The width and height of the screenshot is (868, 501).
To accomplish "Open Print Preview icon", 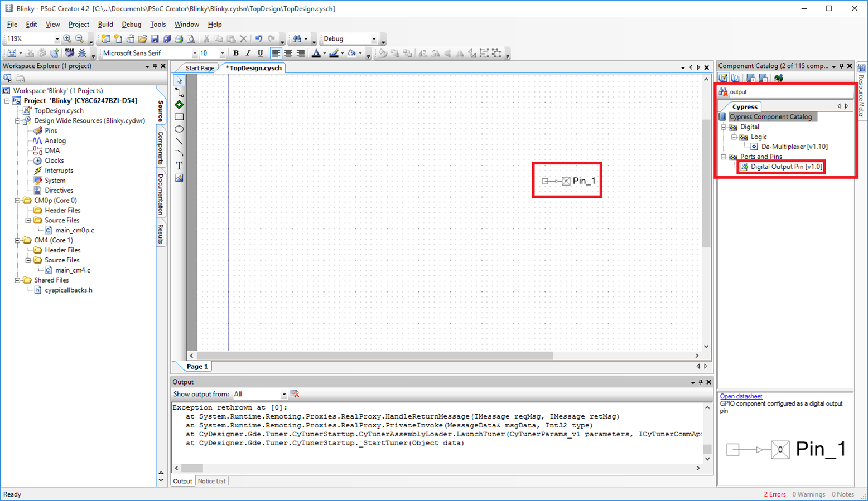I will [x=191, y=39].
